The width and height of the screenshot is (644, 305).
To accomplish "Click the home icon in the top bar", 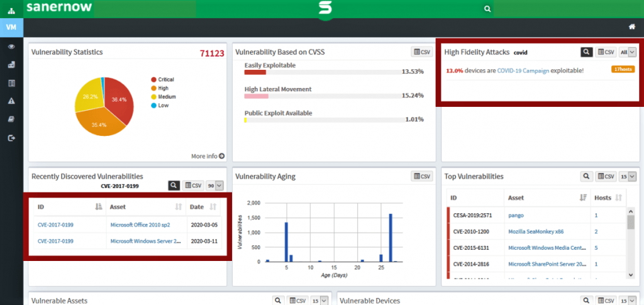I will coord(632,26).
